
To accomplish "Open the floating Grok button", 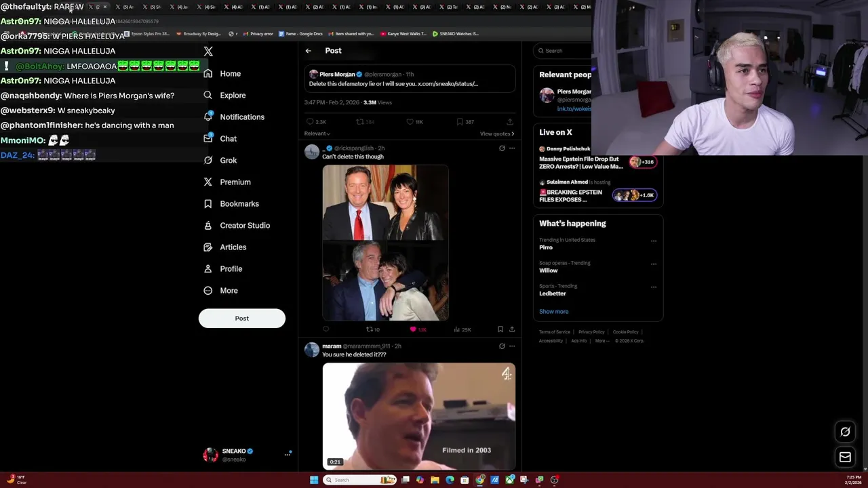I will pos(845,432).
